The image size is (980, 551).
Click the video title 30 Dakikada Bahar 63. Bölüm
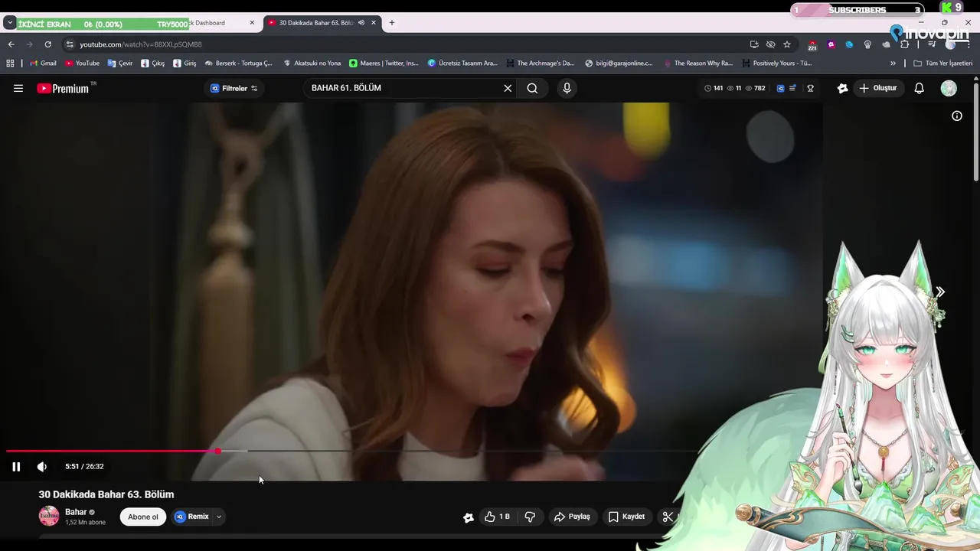pos(106,494)
